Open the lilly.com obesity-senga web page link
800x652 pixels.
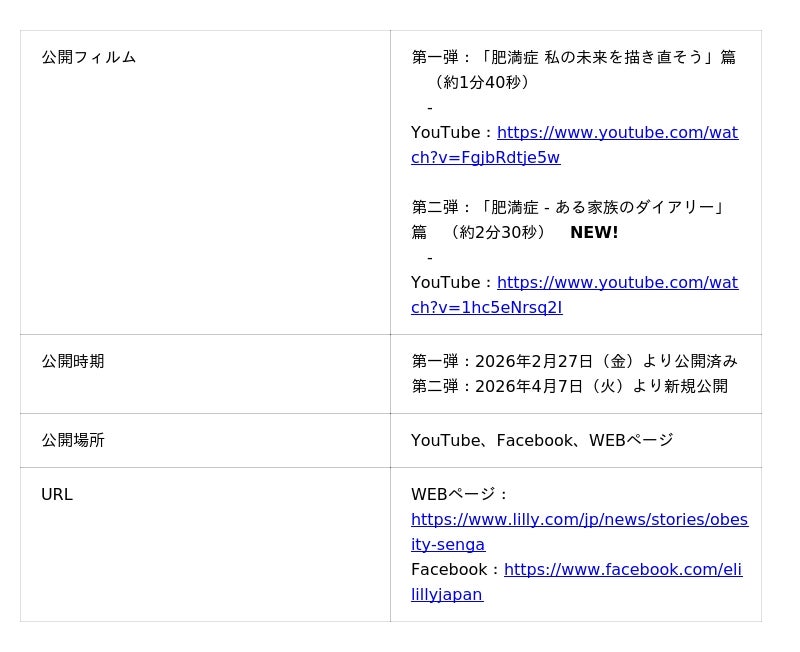[579, 520]
